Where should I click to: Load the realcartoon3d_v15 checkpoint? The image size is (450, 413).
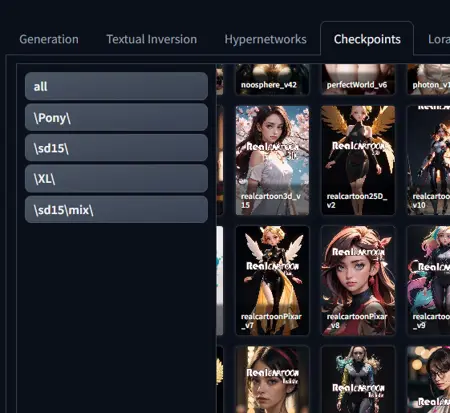pyautogui.click(x=272, y=160)
